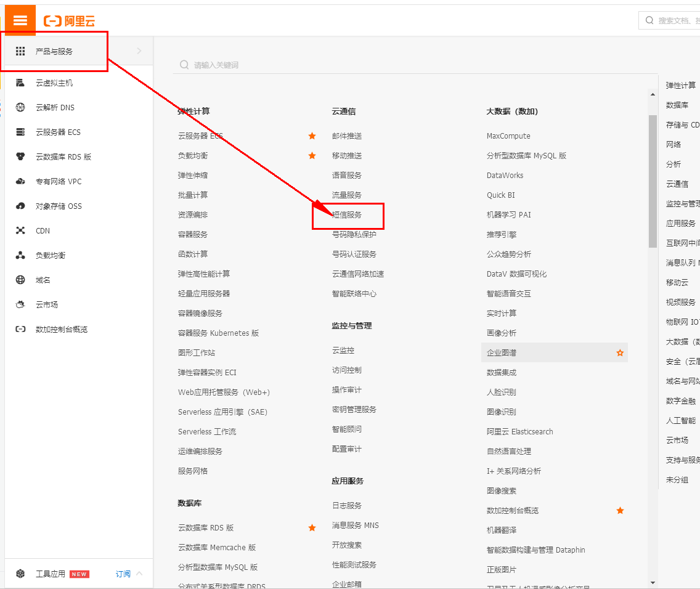The width and height of the screenshot is (700, 589).
Task: Click the 数加控制台概览 sidebar icon
Action: 20,329
